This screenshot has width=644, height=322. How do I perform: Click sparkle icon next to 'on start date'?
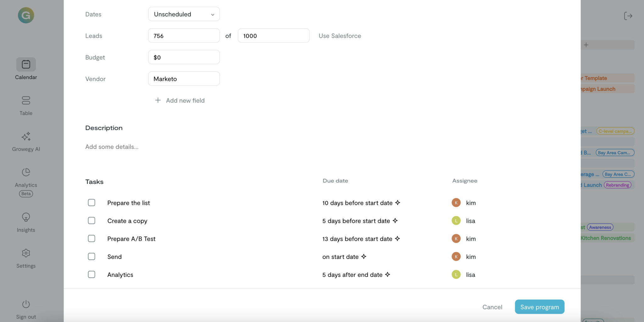[x=364, y=257]
